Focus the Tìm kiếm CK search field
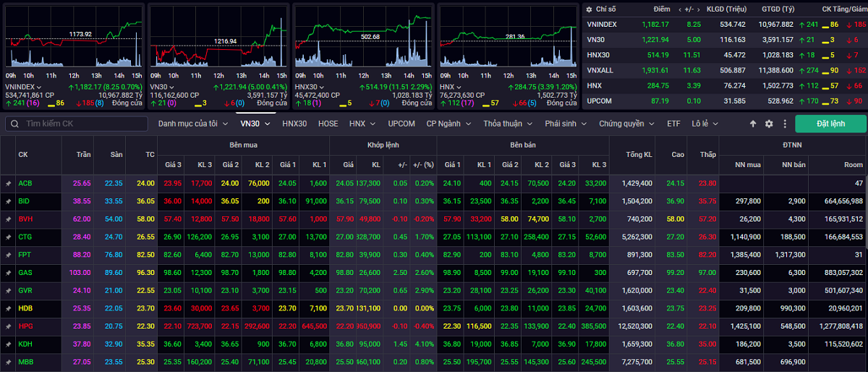 point(75,124)
